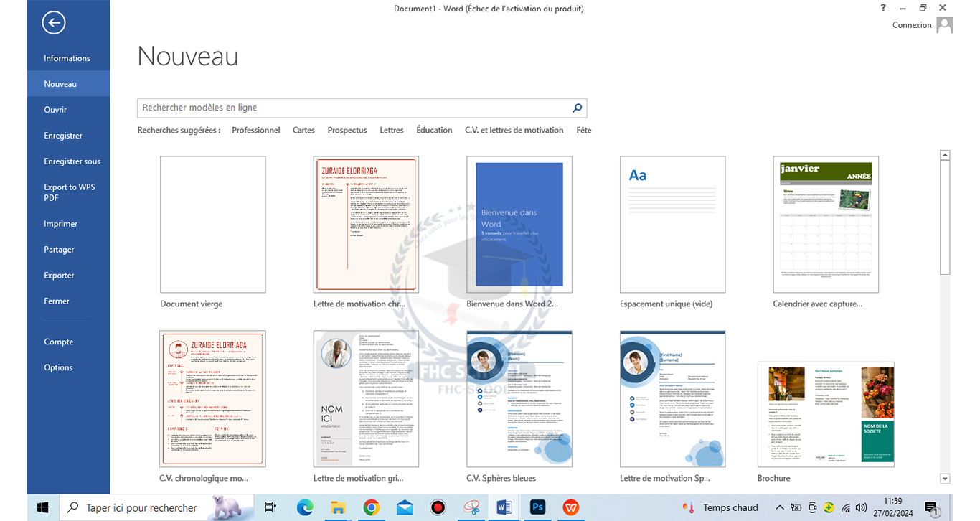Open the Mail app from the taskbar

coord(405,507)
